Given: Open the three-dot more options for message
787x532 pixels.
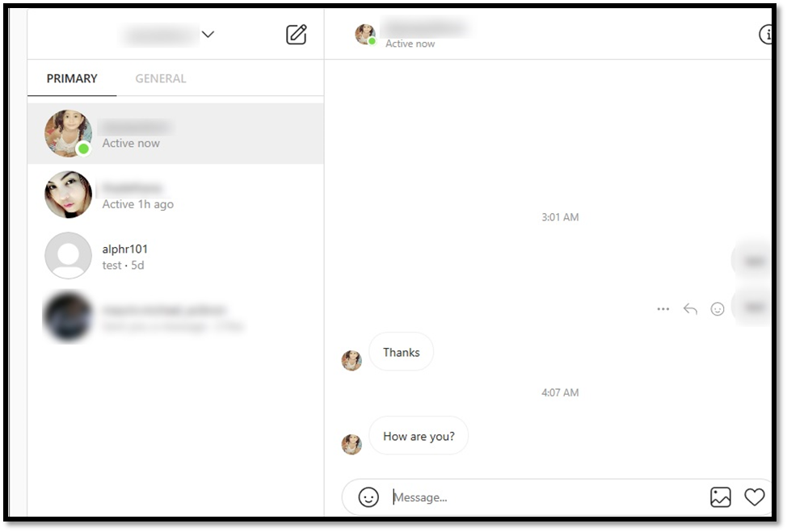Looking at the screenshot, I should pyautogui.click(x=663, y=309).
